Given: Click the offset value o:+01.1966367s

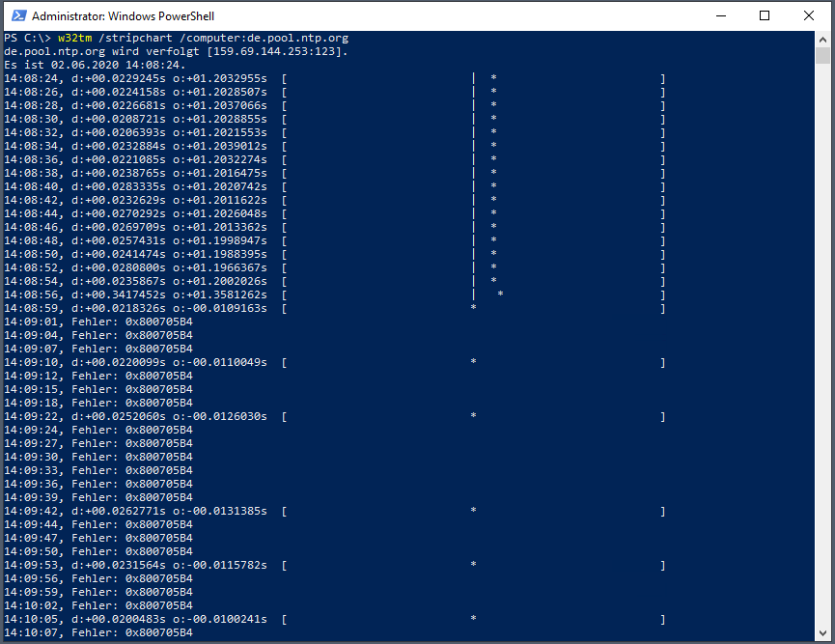Looking at the screenshot, I should point(220,268).
